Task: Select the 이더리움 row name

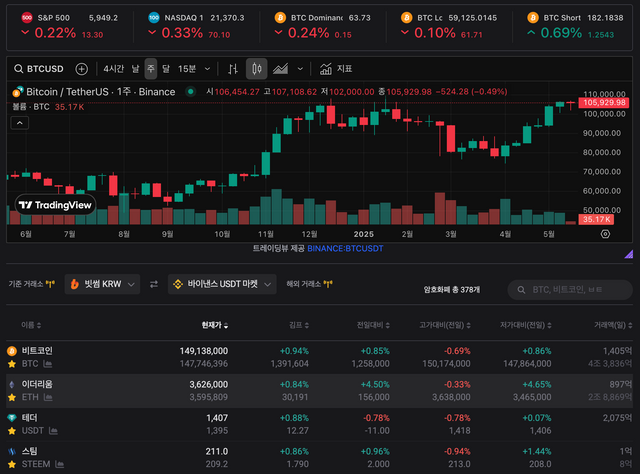Action: [x=37, y=384]
